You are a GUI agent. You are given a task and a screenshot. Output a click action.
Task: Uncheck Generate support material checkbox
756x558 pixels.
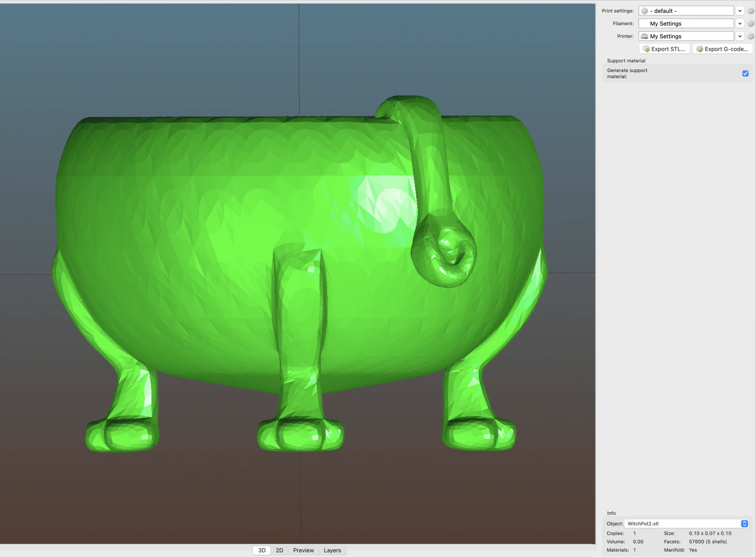[x=745, y=74]
